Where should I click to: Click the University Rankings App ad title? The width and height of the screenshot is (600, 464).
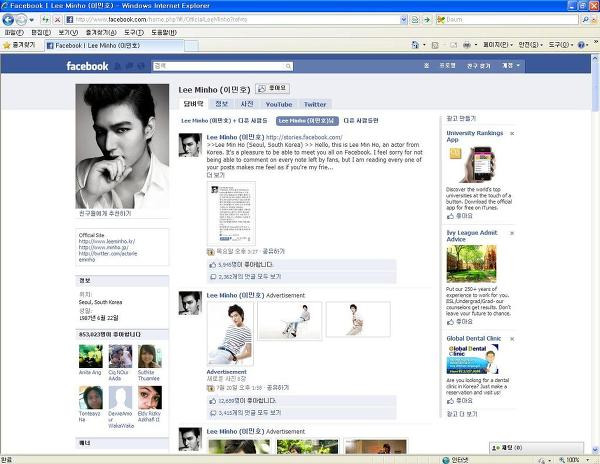474,136
